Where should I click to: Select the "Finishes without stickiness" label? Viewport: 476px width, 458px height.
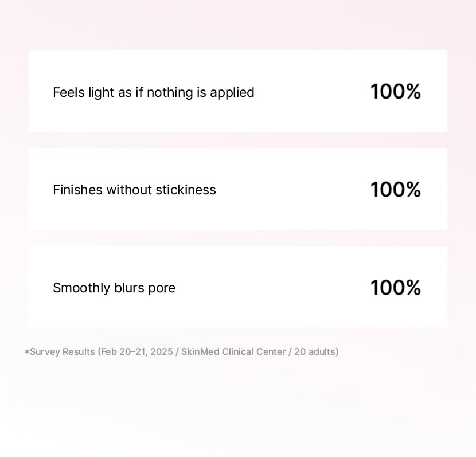pos(134,190)
